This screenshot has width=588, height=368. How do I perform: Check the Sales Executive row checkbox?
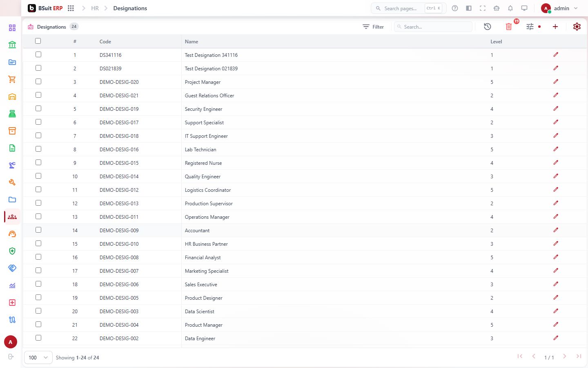tap(38, 284)
